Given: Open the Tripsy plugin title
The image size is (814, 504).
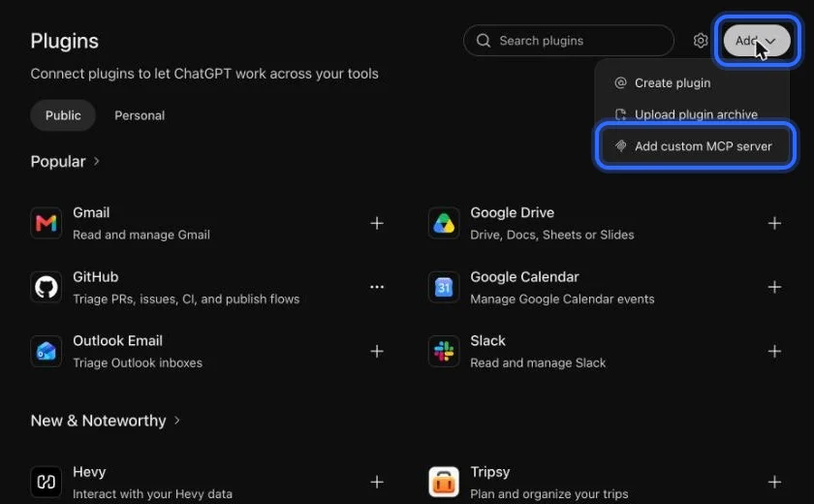Looking at the screenshot, I should [x=490, y=472].
